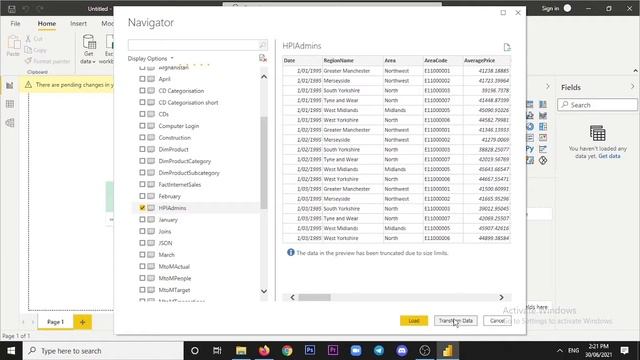Click the Paste ribbon icon
640x360 pixels.
click(x=13, y=46)
